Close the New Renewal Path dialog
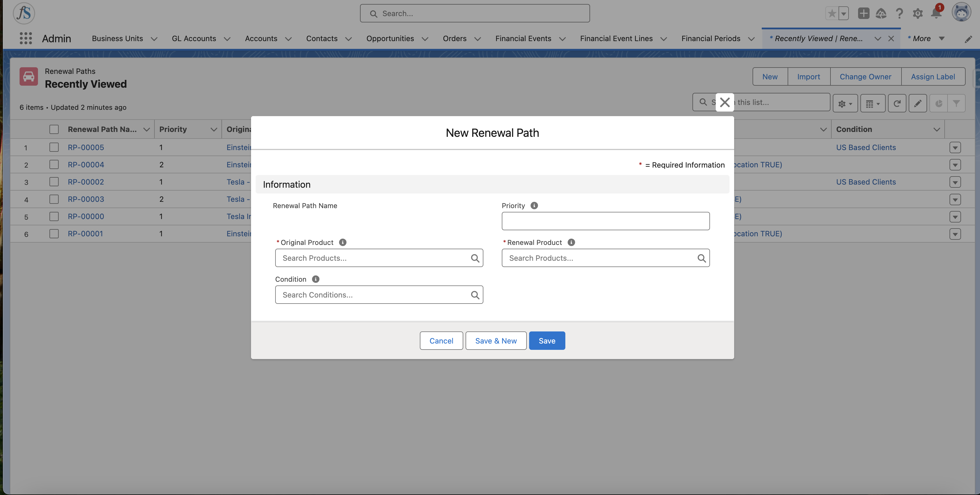 pos(724,102)
